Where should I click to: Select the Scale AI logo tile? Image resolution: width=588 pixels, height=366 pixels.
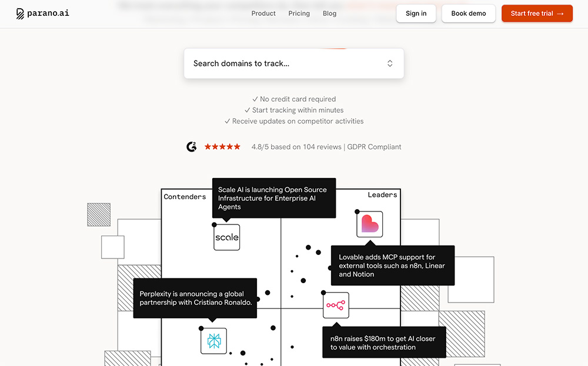click(226, 237)
